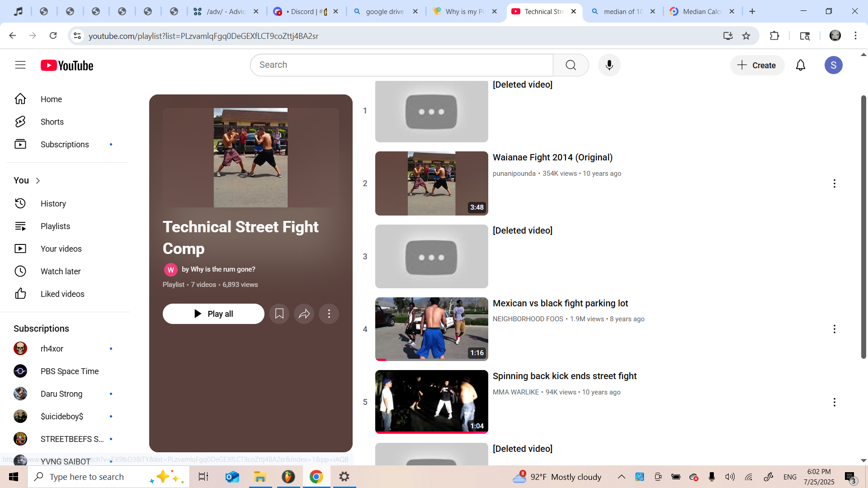Image resolution: width=868 pixels, height=488 pixels.
Task: Click playlist cover thumbnail image
Action: 250,158
